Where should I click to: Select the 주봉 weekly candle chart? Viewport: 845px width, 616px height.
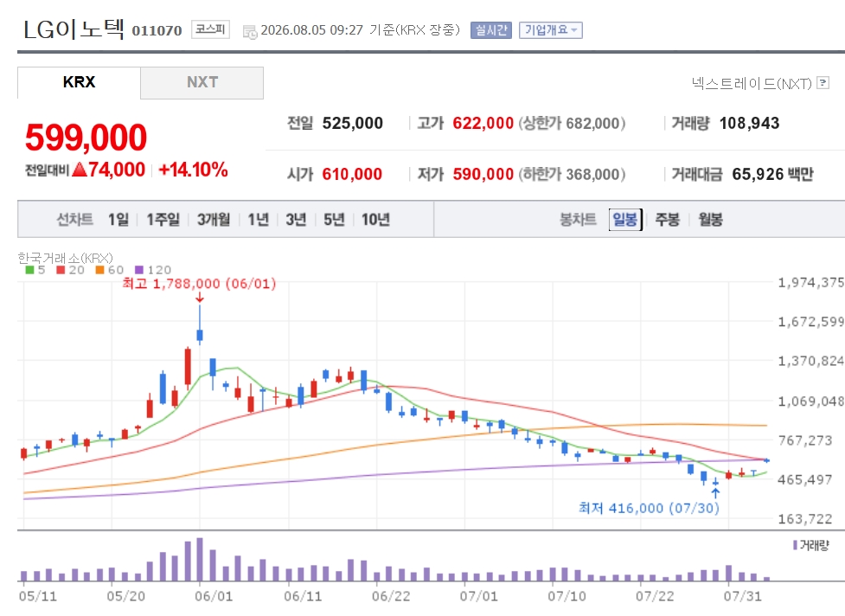point(667,220)
